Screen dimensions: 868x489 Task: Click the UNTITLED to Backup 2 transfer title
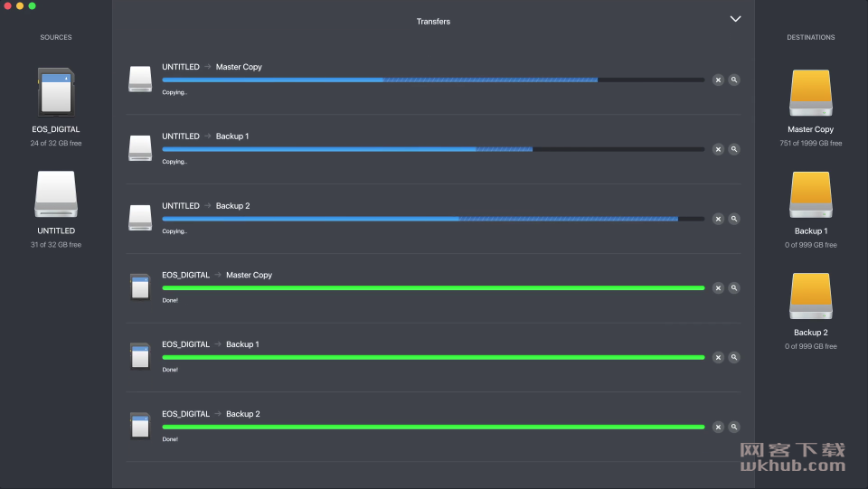(x=206, y=206)
